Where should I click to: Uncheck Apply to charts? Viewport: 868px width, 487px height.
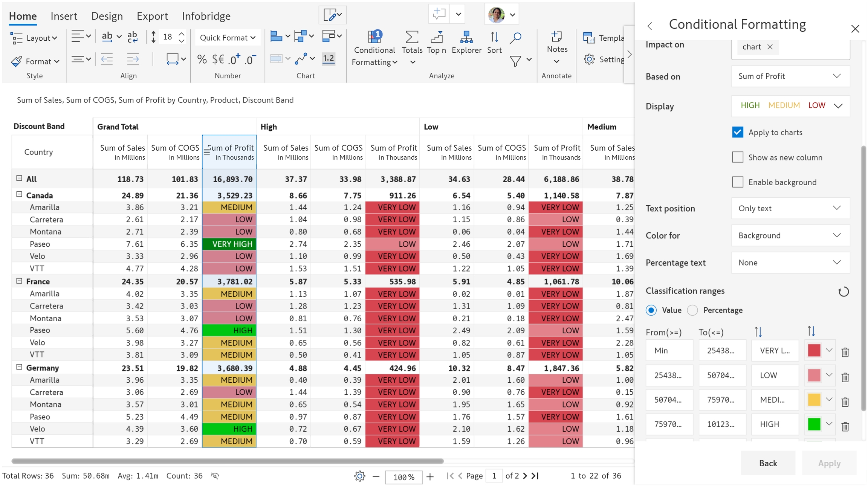(738, 132)
